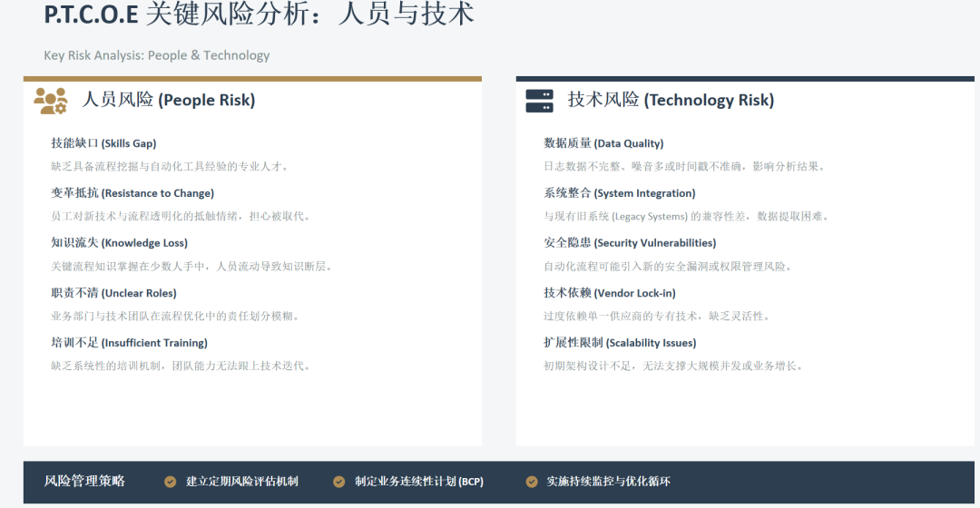The width and height of the screenshot is (980, 508).
Task: Select the 安全隐患 (Security Vulnerabilities) item
Action: (630, 243)
